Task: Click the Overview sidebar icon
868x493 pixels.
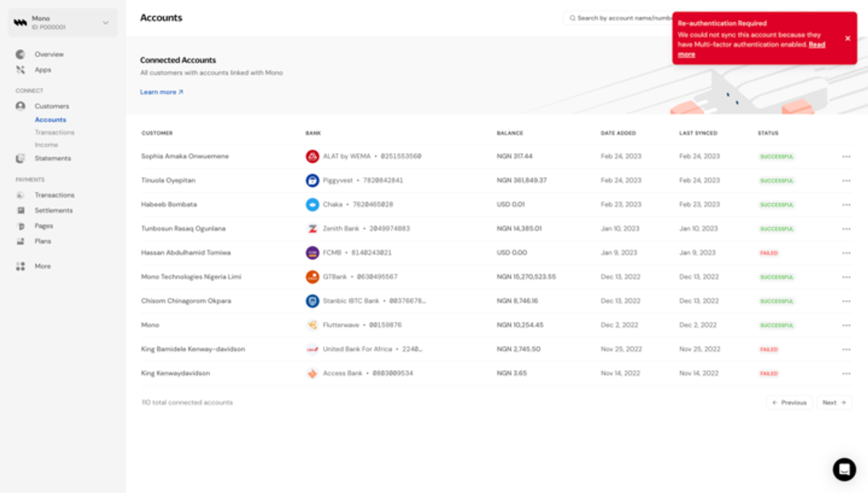Action: click(20, 54)
